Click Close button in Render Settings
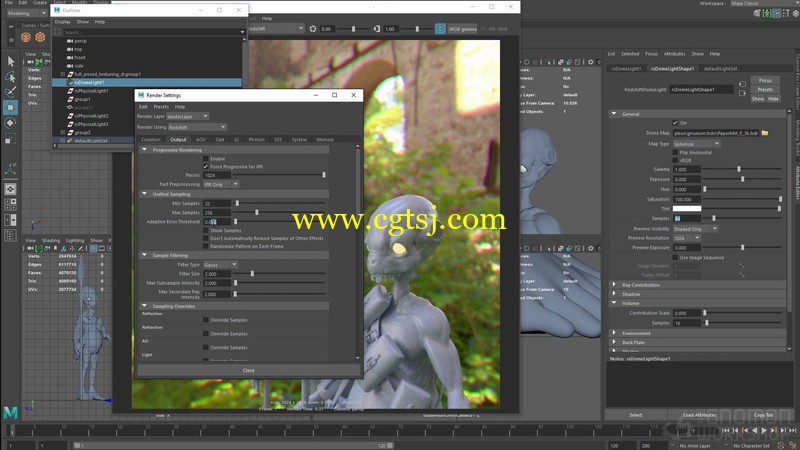Screen dimensions: 800x450 248,370
